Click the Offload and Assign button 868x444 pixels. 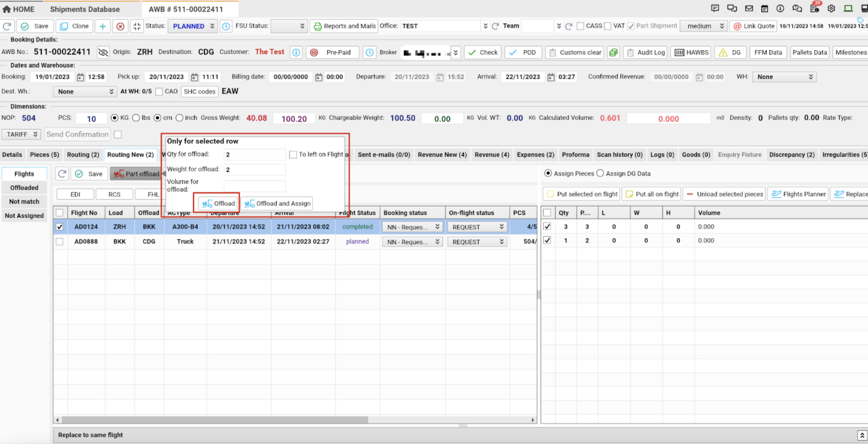(x=277, y=203)
